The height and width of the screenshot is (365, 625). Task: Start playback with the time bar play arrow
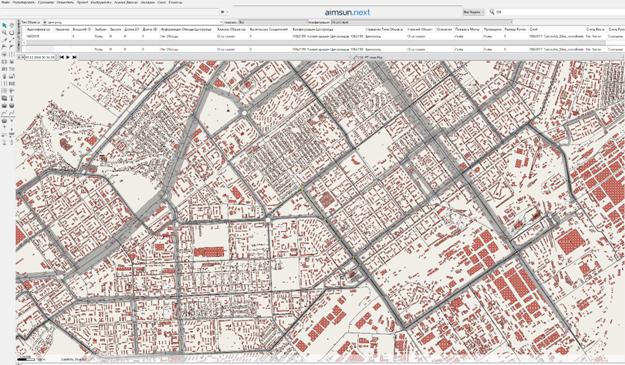click(68, 57)
